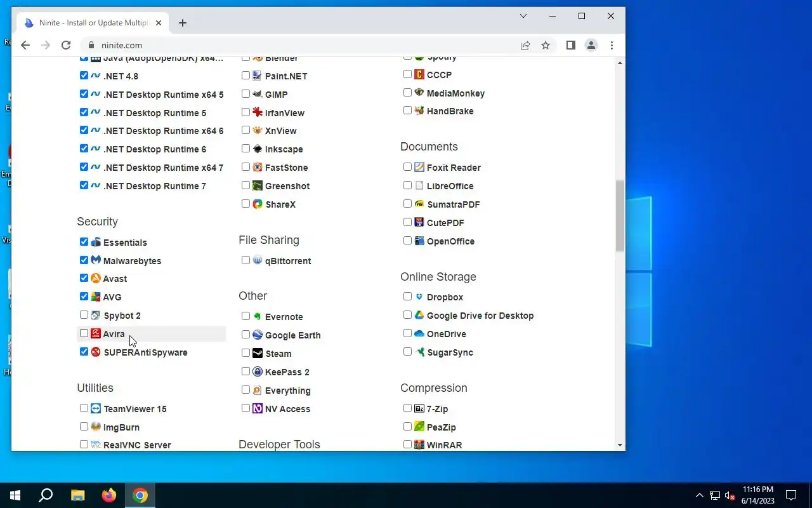Check the Spybot 2 checkbox
812x508 pixels.
tap(84, 315)
